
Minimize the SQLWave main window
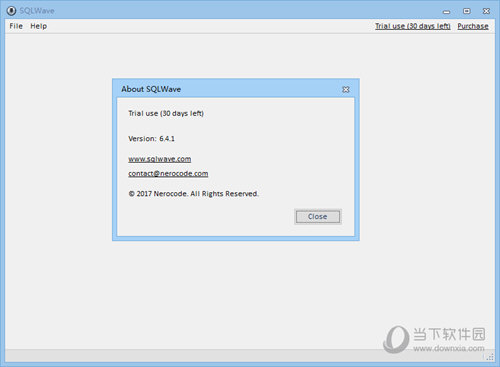(x=446, y=11)
